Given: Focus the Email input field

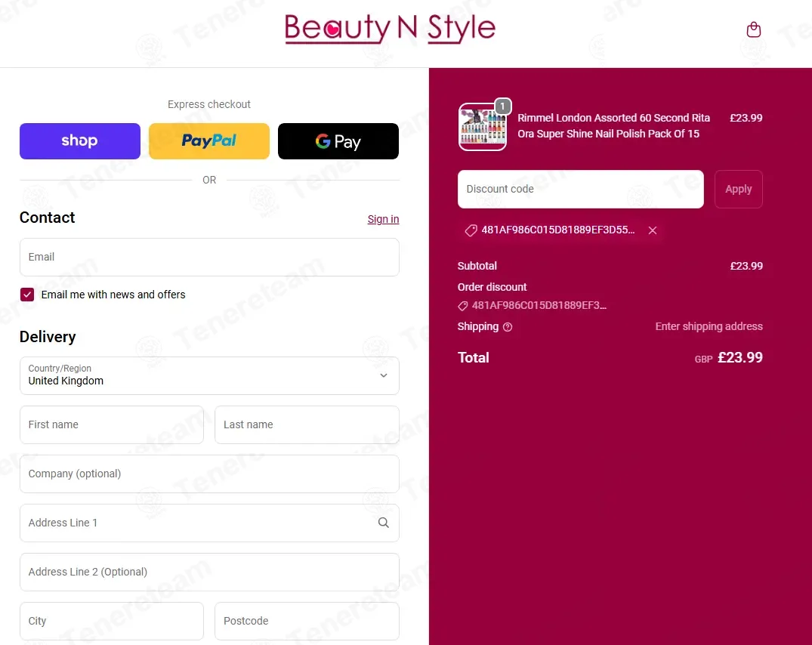Looking at the screenshot, I should 209,257.
